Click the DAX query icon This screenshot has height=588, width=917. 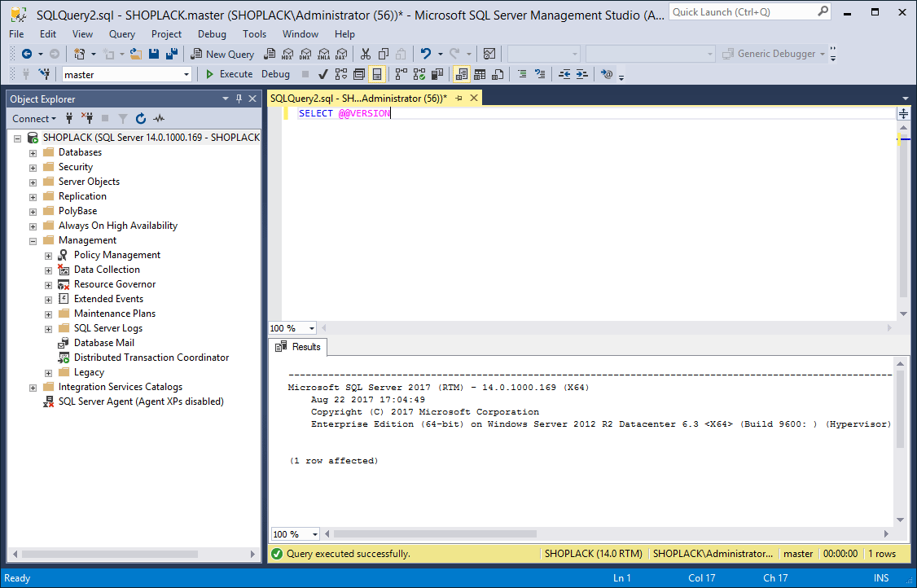341,54
